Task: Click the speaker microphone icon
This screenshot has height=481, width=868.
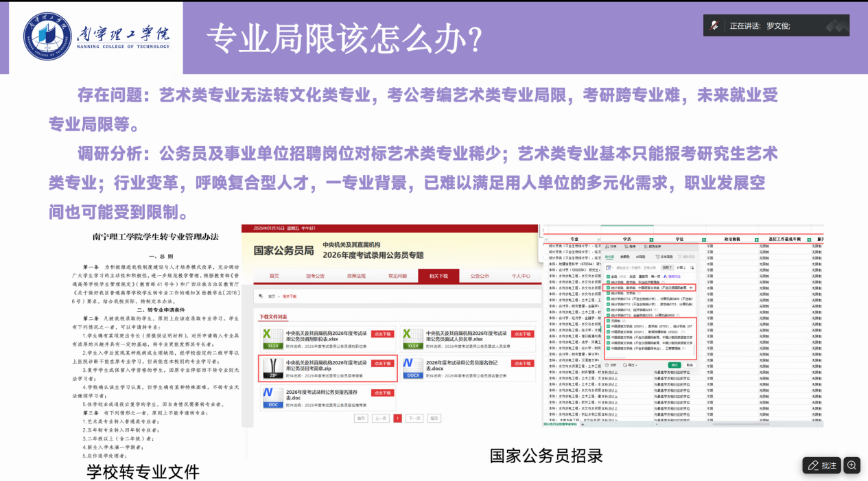Action: [715, 25]
